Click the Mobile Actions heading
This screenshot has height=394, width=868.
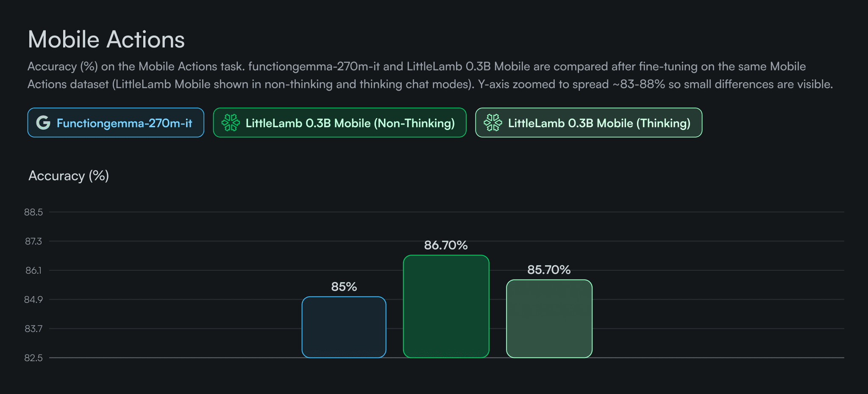coord(106,40)
